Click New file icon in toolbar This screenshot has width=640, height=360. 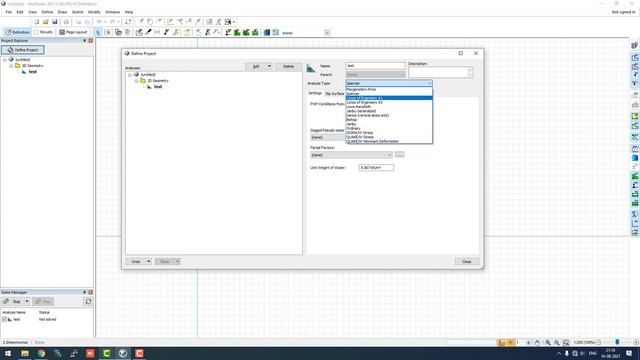point(37,22)
